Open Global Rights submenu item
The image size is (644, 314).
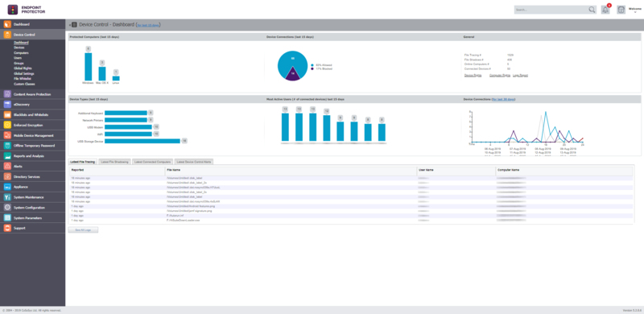[x=23, y=68]
